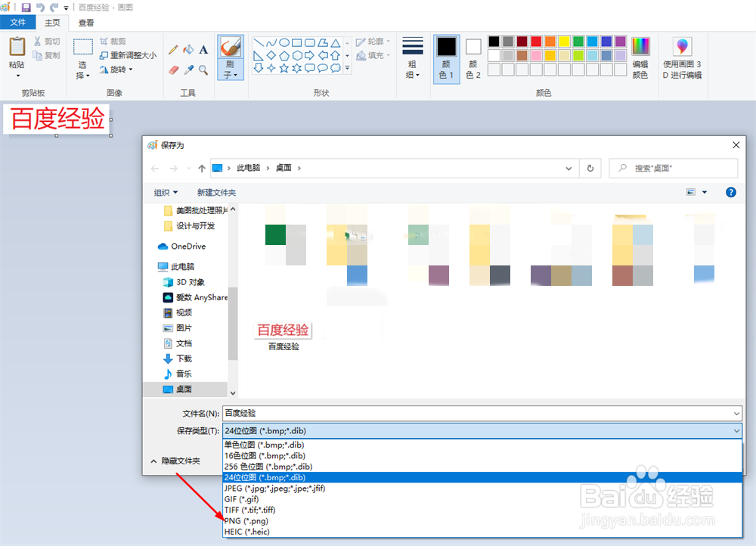Open the file name history dropdown arrow
Screen dimensions: 756x546
(x=736, y=414)
